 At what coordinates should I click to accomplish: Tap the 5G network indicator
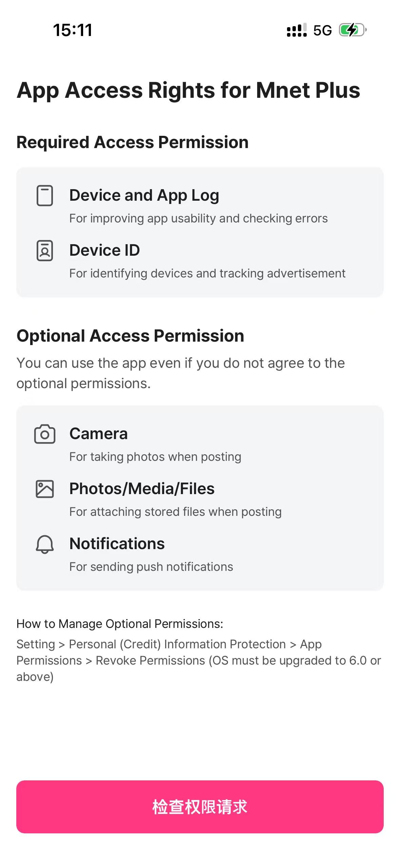(x=322, y=31)
